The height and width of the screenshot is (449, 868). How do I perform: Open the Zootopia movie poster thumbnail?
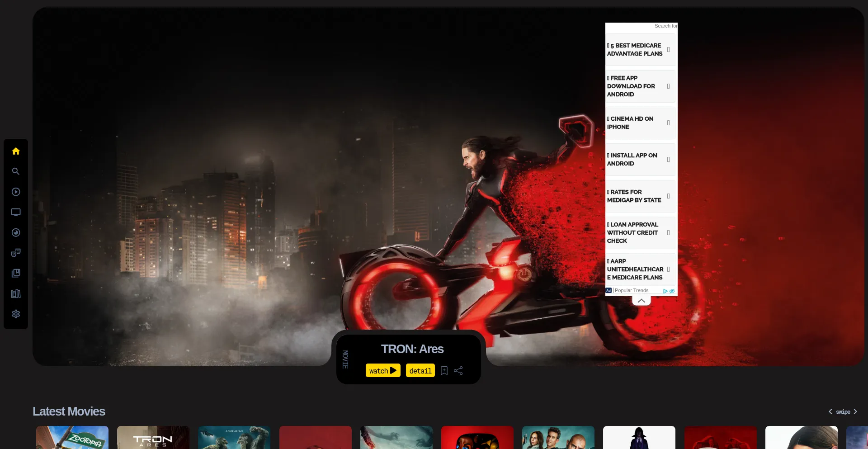(72, 437)
